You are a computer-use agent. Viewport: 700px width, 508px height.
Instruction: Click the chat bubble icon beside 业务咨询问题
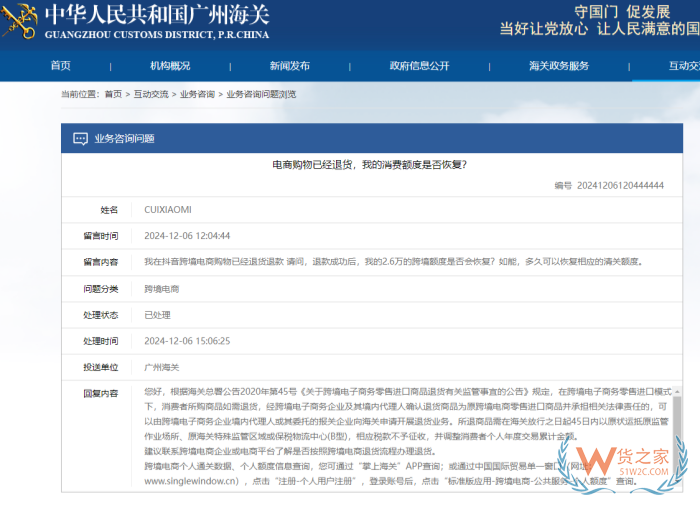(80, 139)
